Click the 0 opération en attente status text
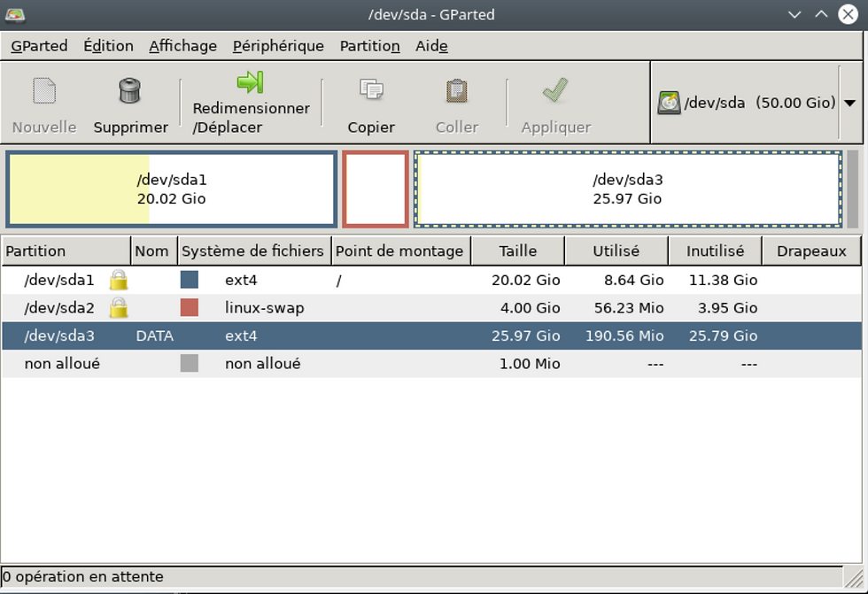This screenshot has height=594, width=868. coord(83,576)
